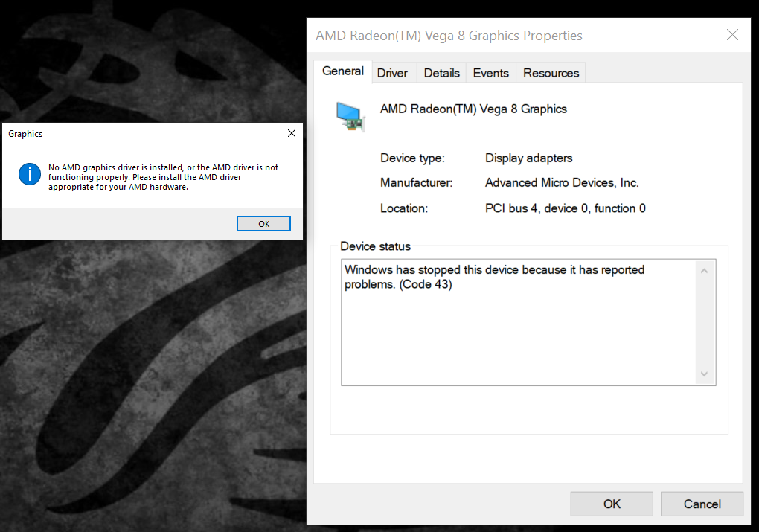Switch to the Driver tab
Image resolution: width=759 pixels, height=532 pixels.
[x=392, y=73]
